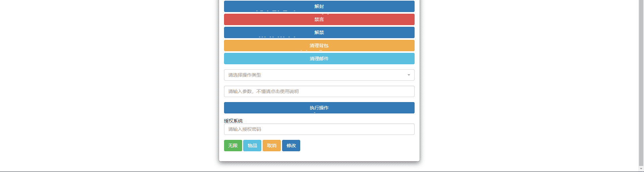Click the 授权系统 label text
644x172 pixels.
tap(233, 120)
